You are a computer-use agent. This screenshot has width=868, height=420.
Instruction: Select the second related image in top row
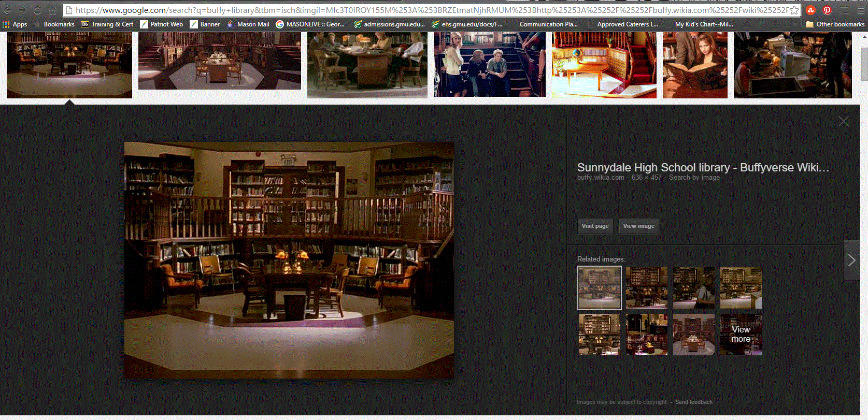[647, 288]
